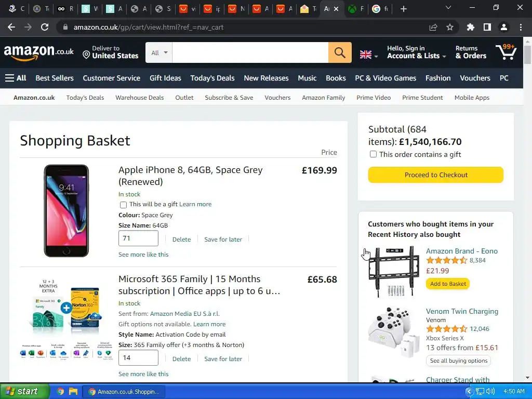Click the Eono TV mount thumbnail
Image resolution: width=532 pixels, height=399 pixels.
(394, 272)
